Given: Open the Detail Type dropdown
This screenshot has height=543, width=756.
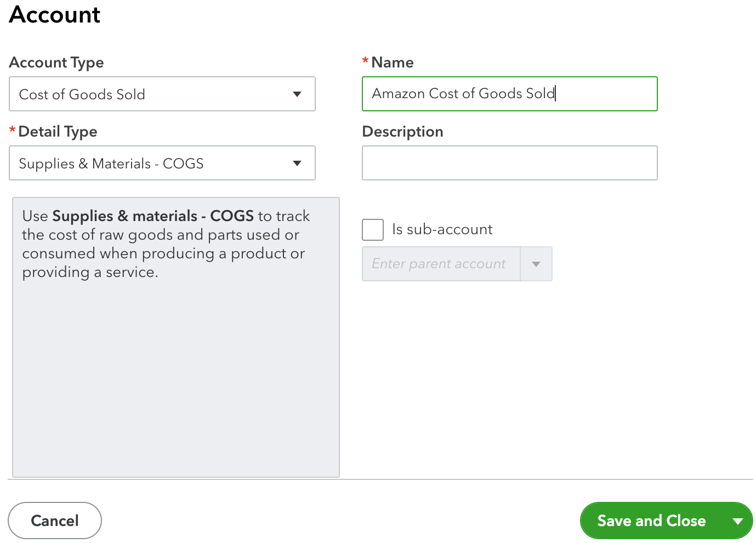Looking at the screenshot, I should [162, 163].
